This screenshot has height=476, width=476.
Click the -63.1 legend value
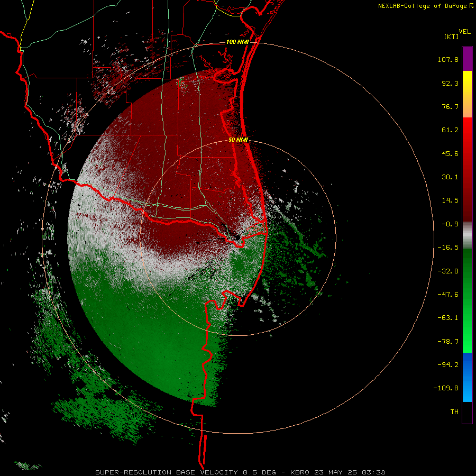point(448,318)
